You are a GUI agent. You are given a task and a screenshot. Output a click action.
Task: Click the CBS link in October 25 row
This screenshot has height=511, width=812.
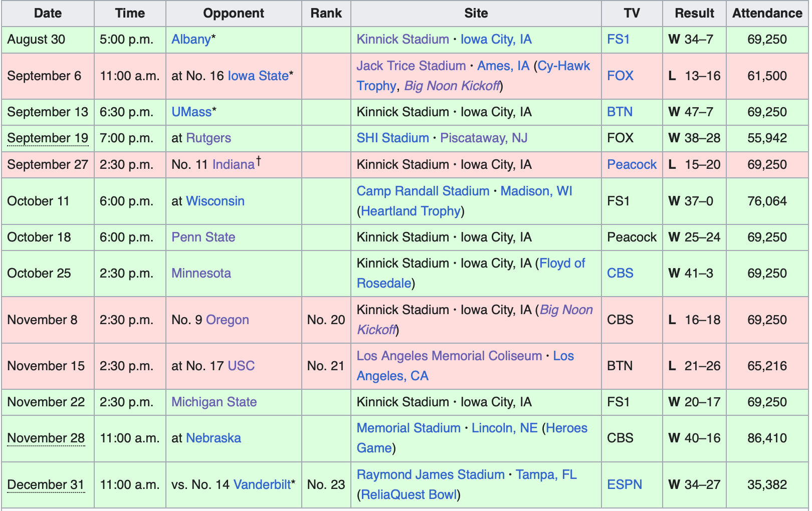(620, 274)
